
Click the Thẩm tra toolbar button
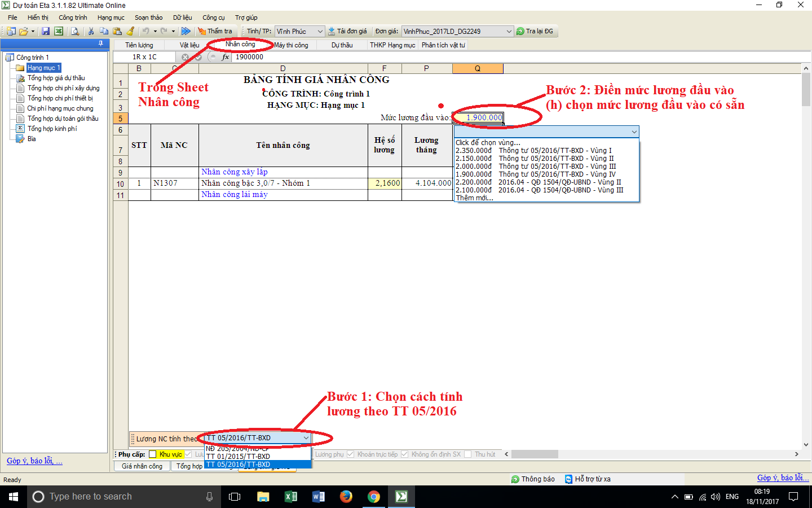coord(215,32)
